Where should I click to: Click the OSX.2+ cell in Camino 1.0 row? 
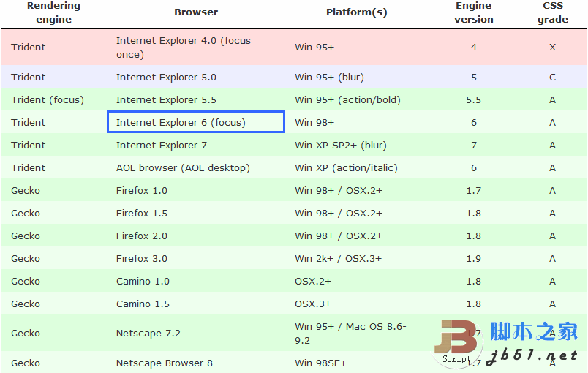coord(357,281)
